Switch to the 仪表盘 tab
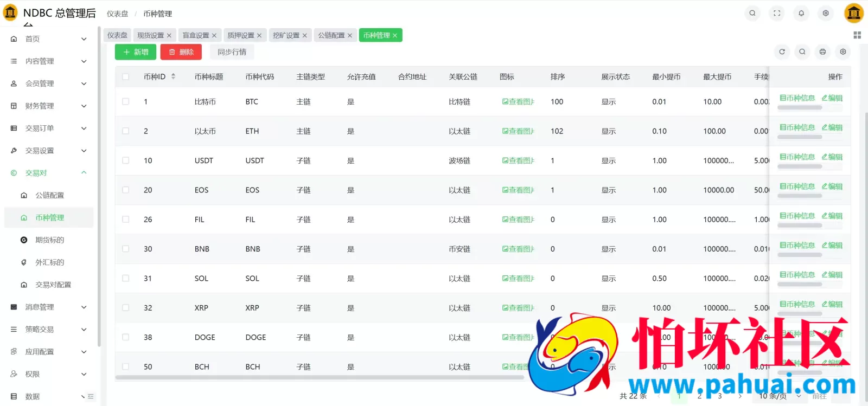Image resolution: width=868 pixels, height=406 pixels. pos(117,35)
